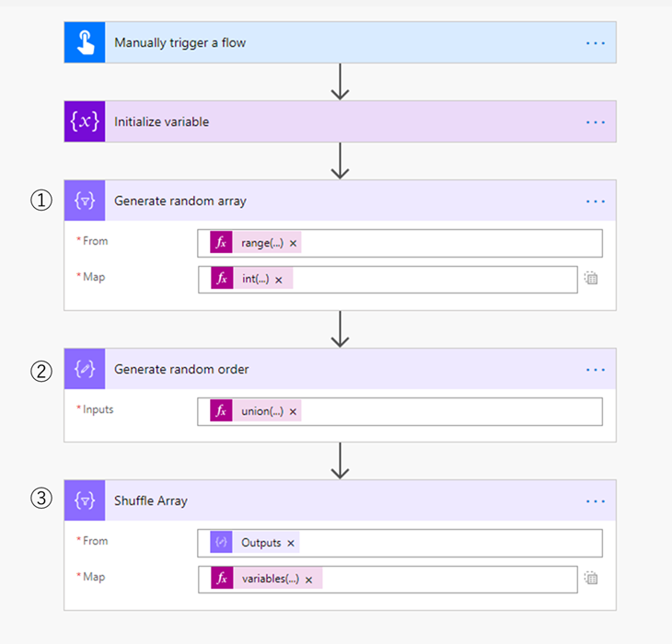This screenshot has height=644, width=672.
Task: Click the Shuffle Array select icon
Action: click(x=85, y=500)
